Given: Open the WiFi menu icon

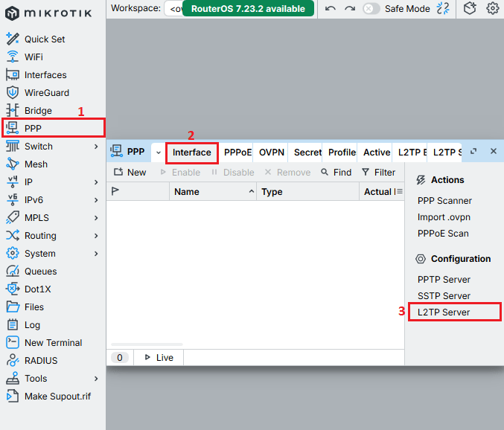Looking at the screenshot, I should pyautogui.click(x=13, y=57).
